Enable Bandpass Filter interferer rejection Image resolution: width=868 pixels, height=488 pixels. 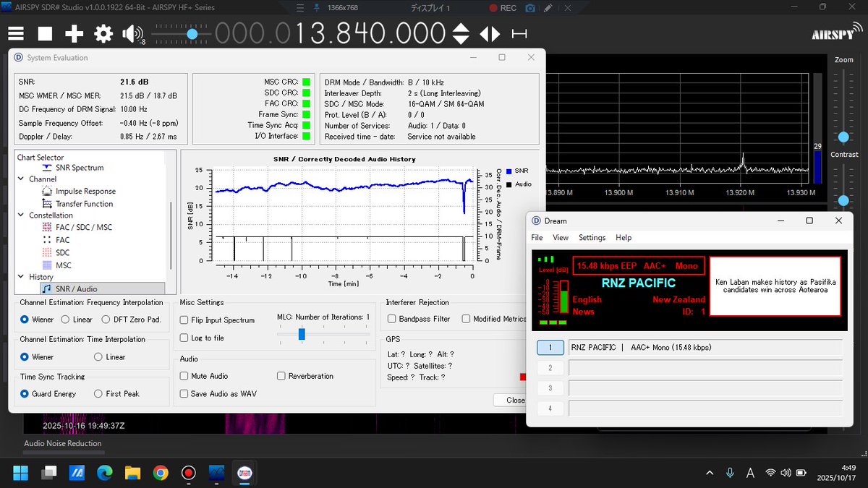391,319
